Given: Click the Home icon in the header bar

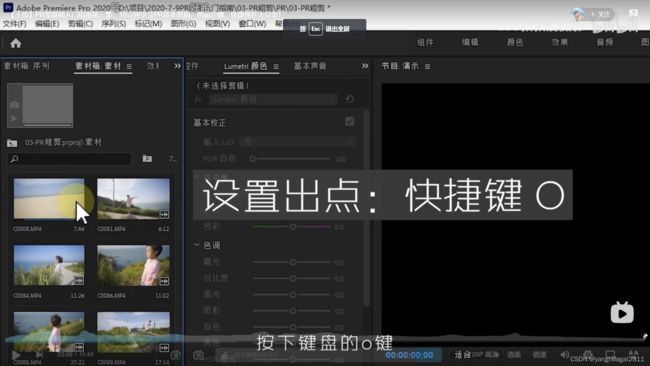Looking at the screenshot, I should click(16, 43).
